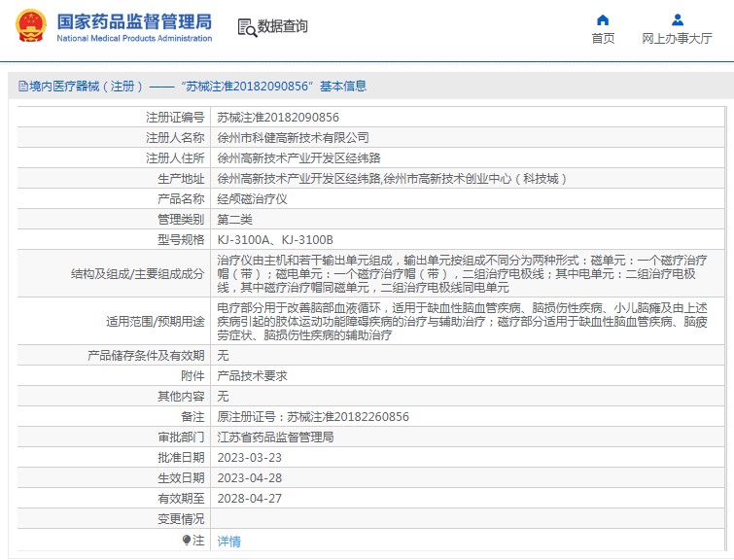The width and height of the screenshot is (734, 560).
Task: Select 产品技术要求 attachment value
Action: [253, 376]
